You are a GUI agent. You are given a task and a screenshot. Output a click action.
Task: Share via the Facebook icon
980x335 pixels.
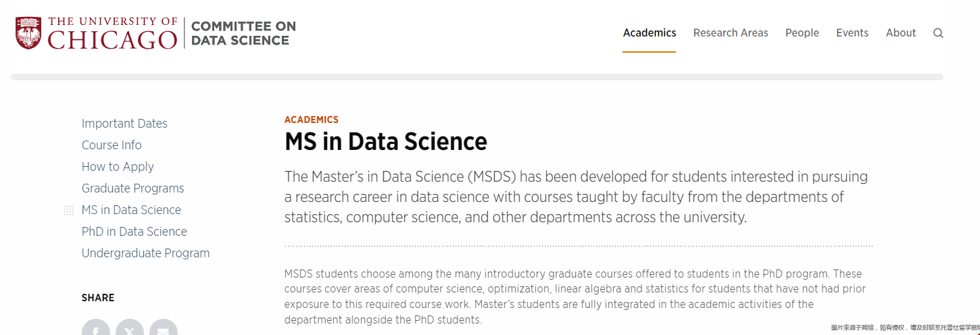click(96, 328)
